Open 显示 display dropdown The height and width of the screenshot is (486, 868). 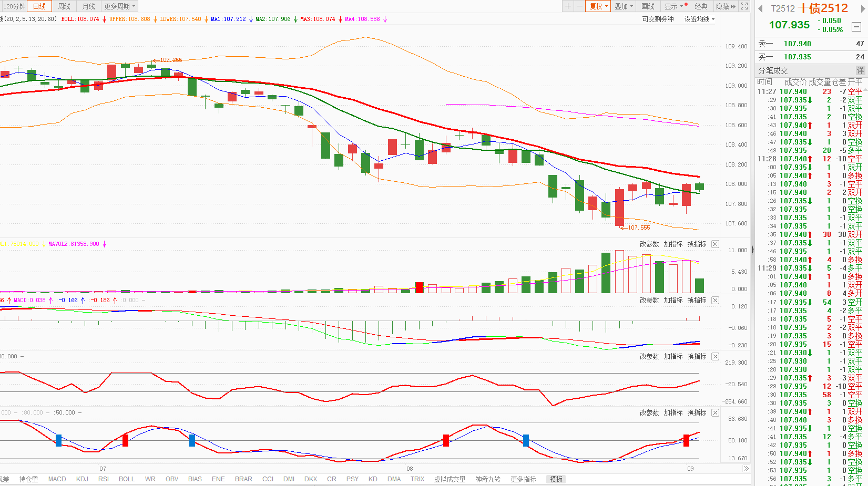675,6
